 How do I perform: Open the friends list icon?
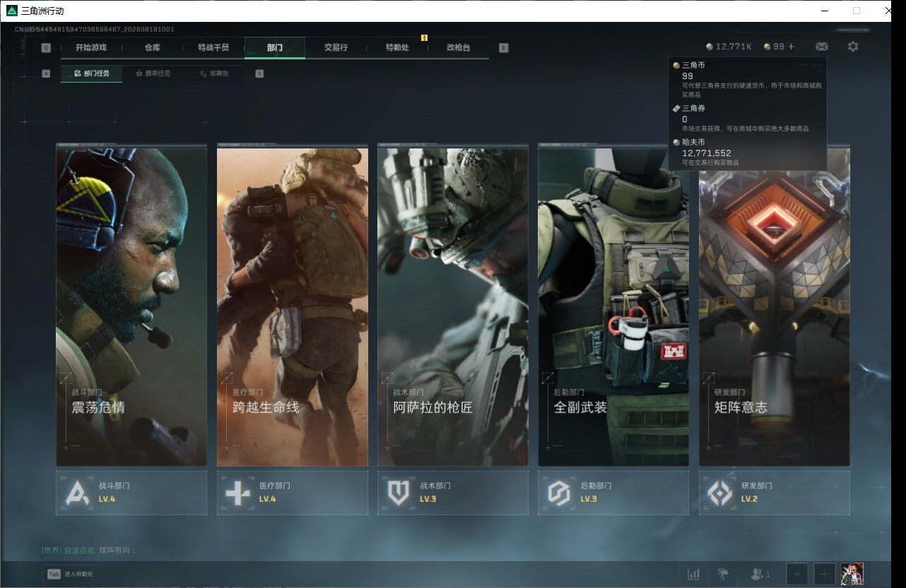(x=760, y=575)
